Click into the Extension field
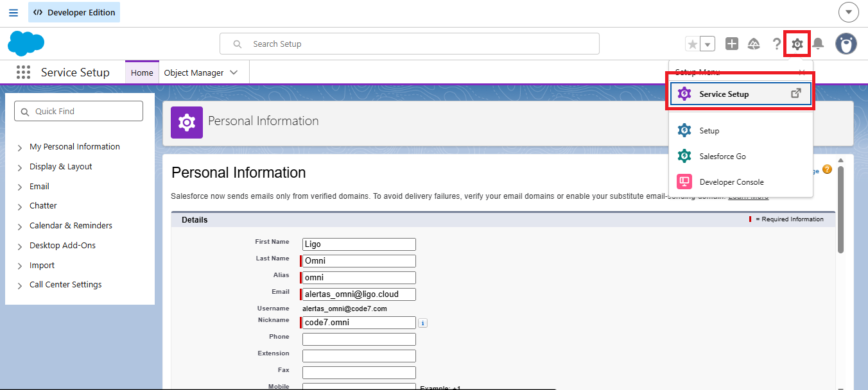This screenshot has width=868, height=390. point(359,356)
